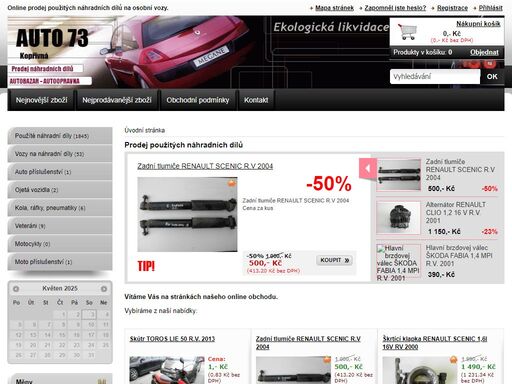Image resolution: width=512 pixels, height=384 pixels.
Task: Select Ojetá vozidla category
Action: pos(60,190)
